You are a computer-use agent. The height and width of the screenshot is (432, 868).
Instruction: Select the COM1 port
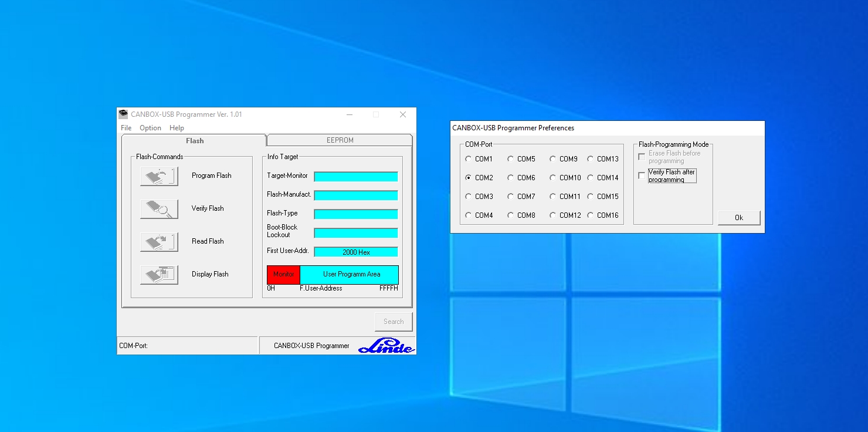pos(469,158)
